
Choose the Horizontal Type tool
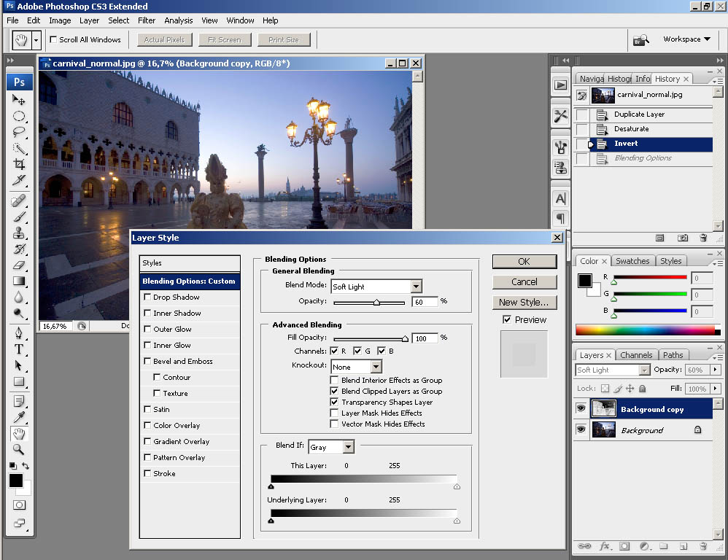(19, 349)
